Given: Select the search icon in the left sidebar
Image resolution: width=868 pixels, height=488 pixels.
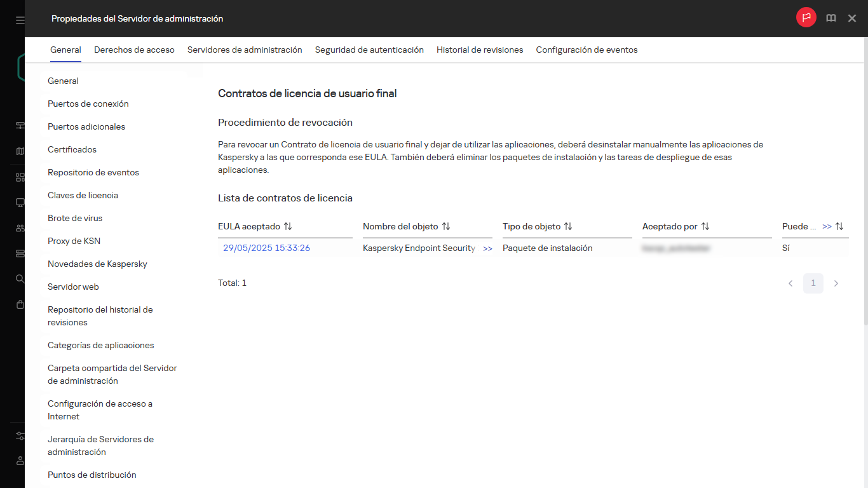Looking at the screenshot, I should 19,278.
